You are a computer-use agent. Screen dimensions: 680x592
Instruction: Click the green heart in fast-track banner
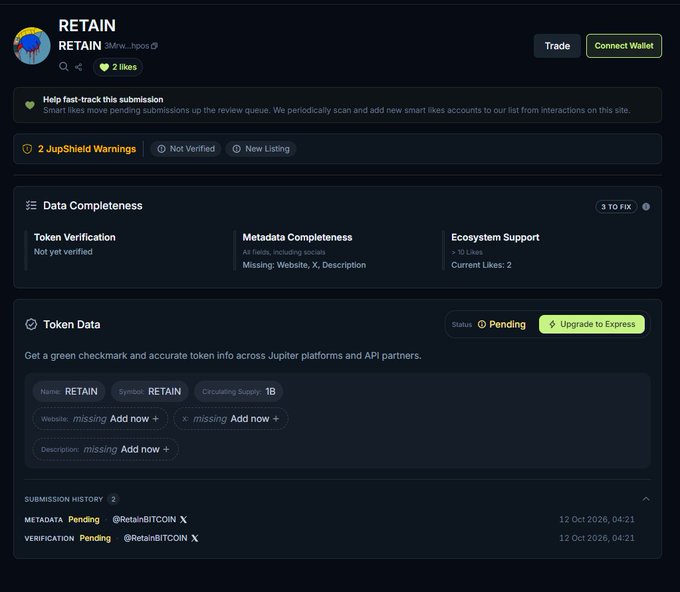[x=30, y=105]
